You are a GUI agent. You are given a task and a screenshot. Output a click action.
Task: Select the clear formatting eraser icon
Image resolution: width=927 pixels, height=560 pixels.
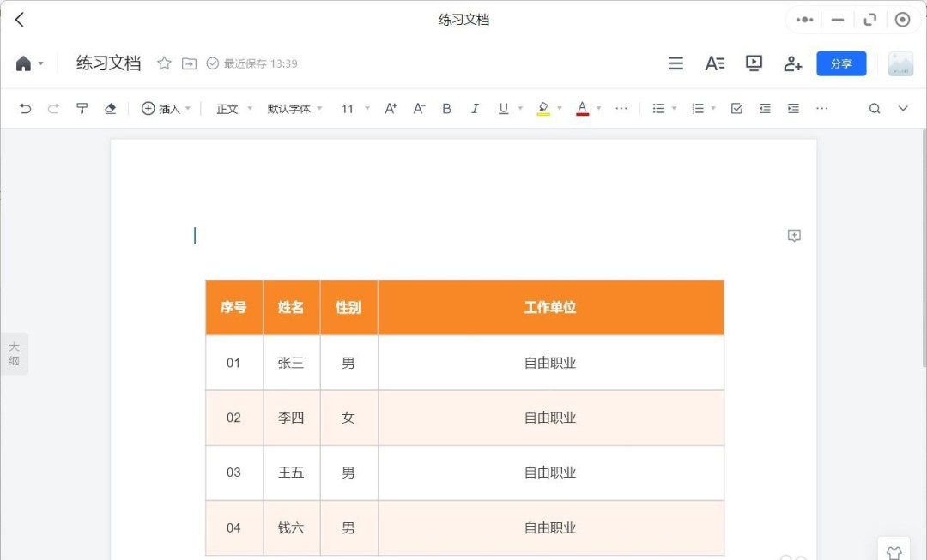112,108
